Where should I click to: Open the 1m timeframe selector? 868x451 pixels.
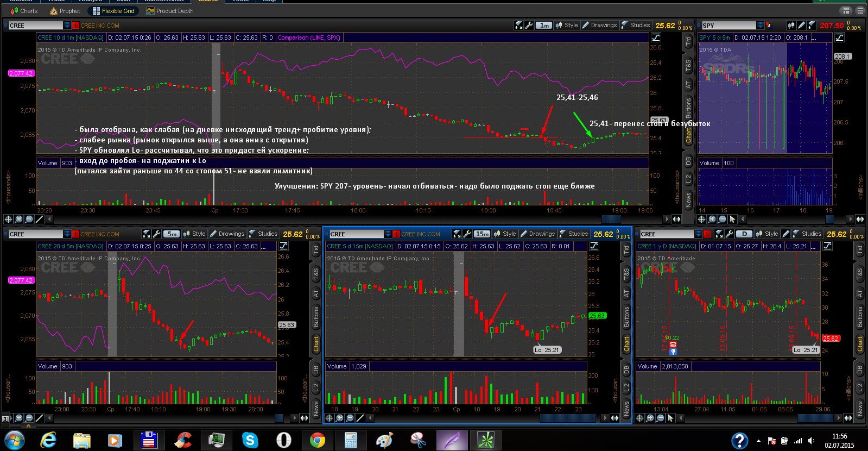(x=544, y=25)
